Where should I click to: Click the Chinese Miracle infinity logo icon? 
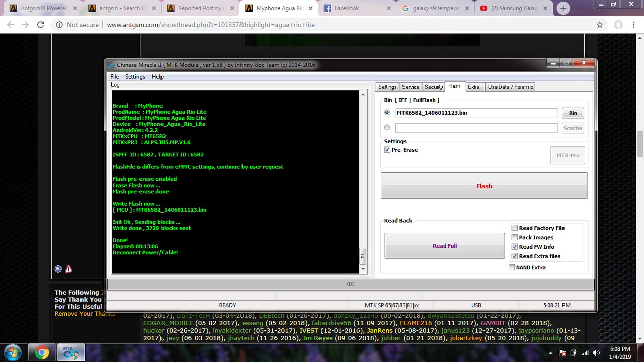pyautogui.click(x=111, y=65)
